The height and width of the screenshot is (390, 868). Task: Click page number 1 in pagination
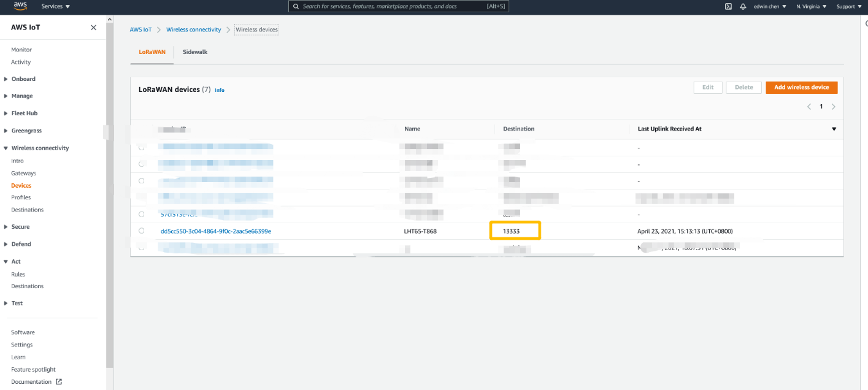tap(821, 107)
